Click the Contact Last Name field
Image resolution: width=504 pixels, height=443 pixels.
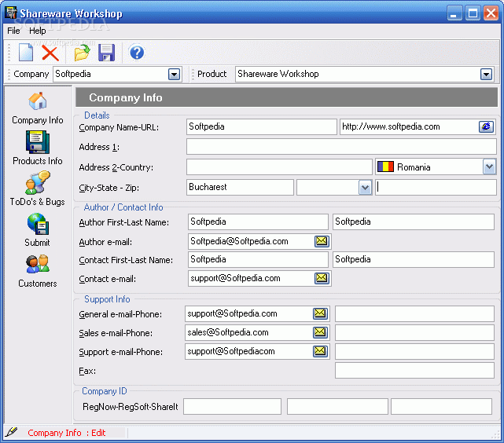pyautogui.click(x=414, y=259)
